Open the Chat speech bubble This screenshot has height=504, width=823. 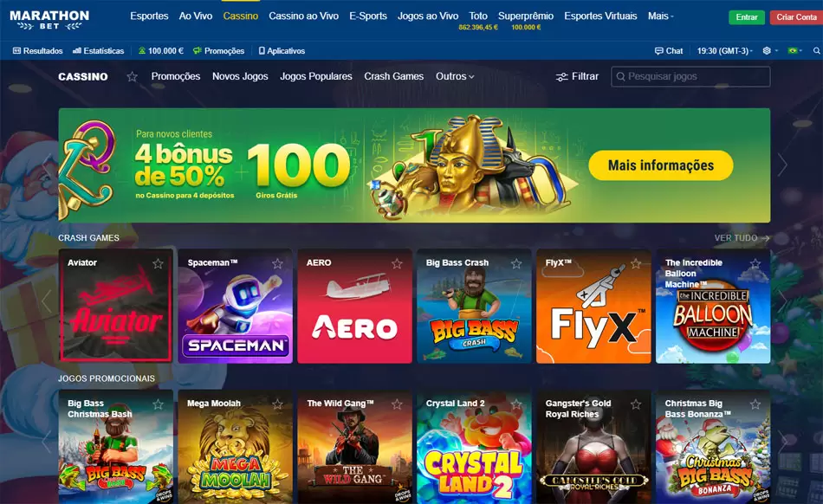point(658,51)
